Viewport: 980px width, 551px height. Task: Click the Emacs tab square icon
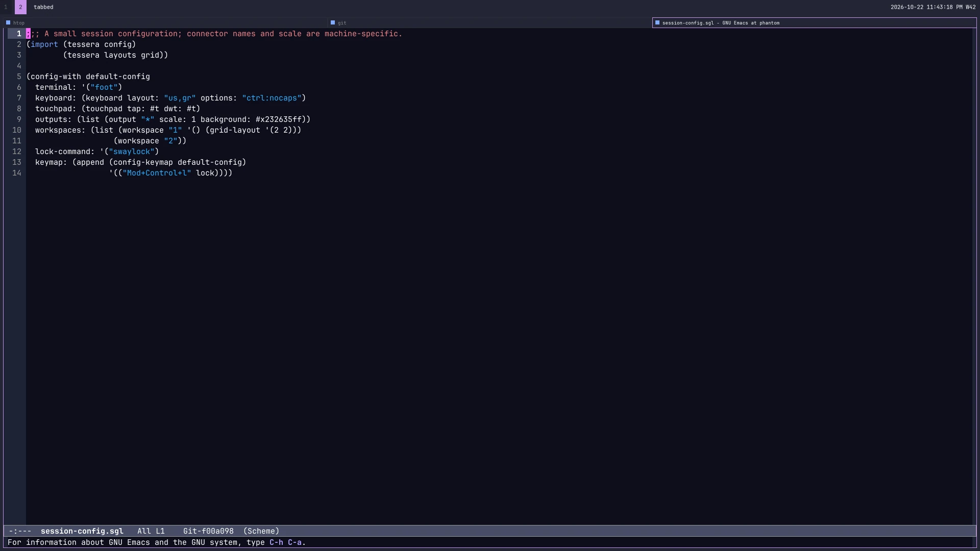pyautogui.click(x=657, y=22)
